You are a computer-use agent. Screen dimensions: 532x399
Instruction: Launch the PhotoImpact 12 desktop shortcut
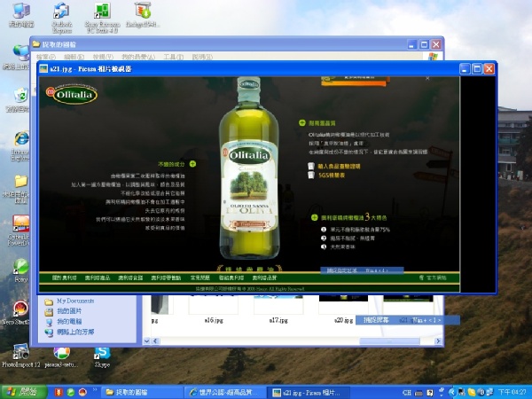coord(21,356)
